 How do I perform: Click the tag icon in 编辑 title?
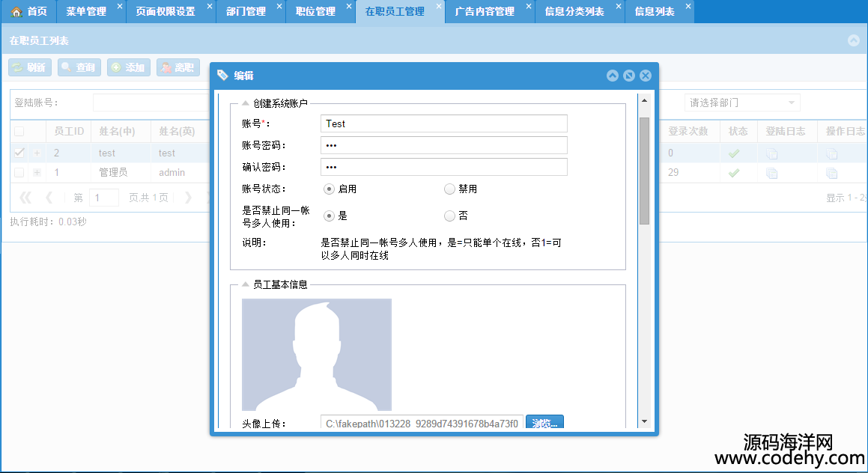[x=222, y=76]
